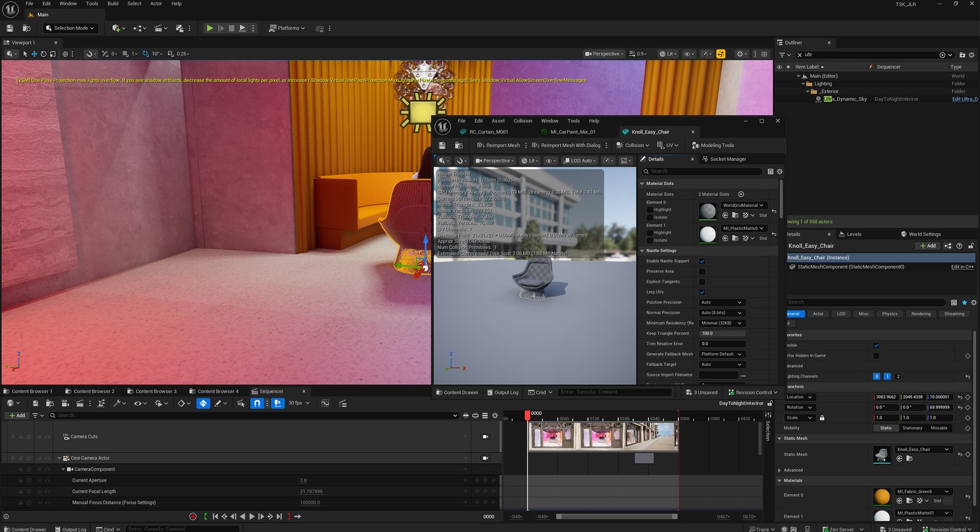
Task: Lock camera cuts to viewport camera icon
Action: [x=486, y=437]
